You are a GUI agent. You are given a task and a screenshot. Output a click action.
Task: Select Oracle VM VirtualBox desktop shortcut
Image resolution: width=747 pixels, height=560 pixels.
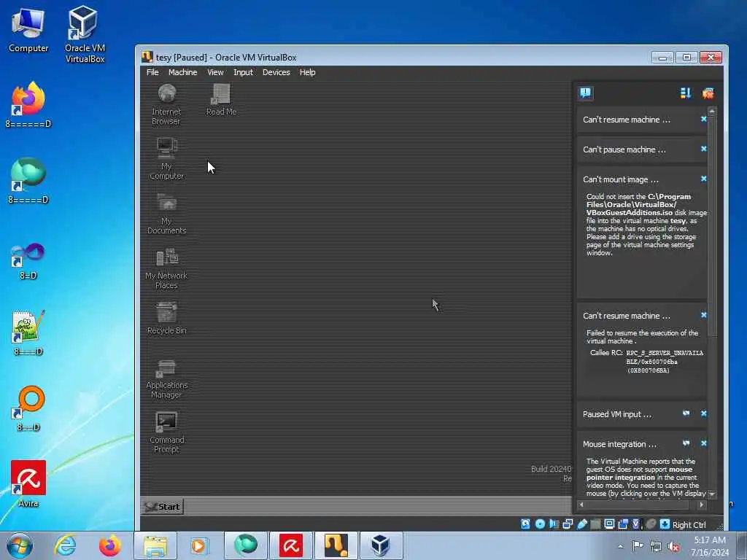tap(85, 34)
